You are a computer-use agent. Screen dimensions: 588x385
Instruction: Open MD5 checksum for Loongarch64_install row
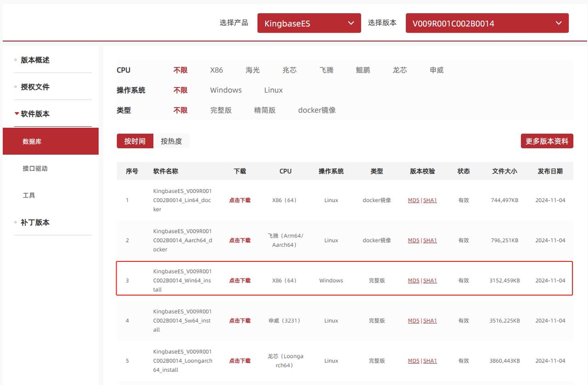click(413, 361)
